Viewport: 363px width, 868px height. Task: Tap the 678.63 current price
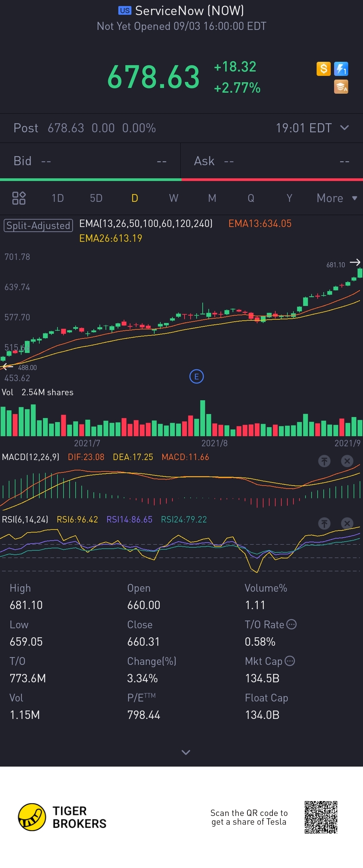154,77
